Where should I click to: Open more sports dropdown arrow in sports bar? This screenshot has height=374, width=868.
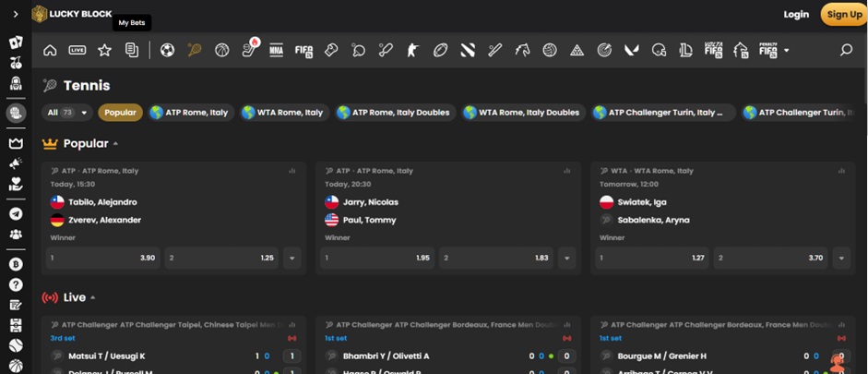(x=787, y=51)
